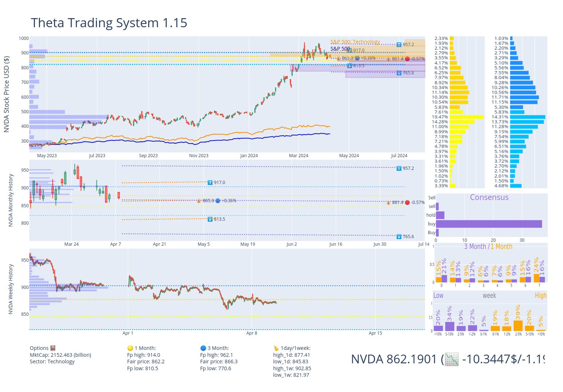This screenshot has width=563, height=392.
Task: Click the S&P 500: Technology line label
Action: pos(355,42)
